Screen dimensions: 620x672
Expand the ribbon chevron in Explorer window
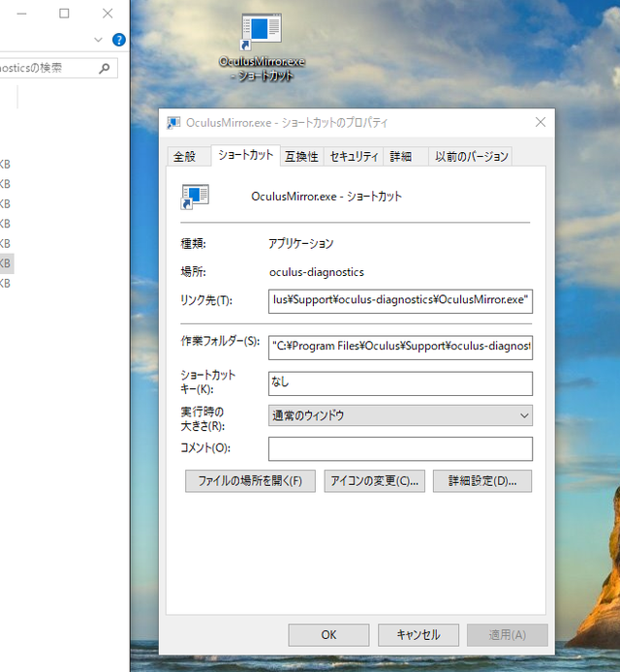click(x=98, y=40)
